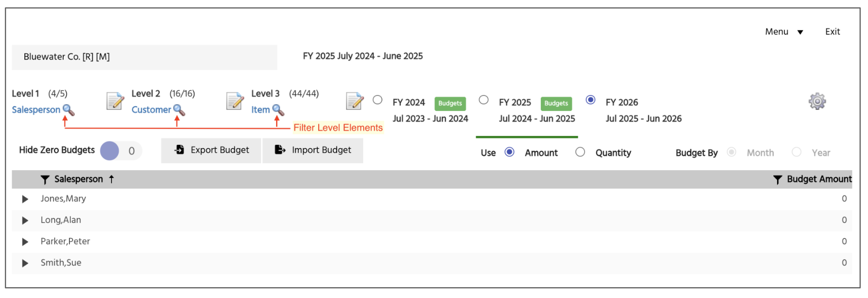Screen dimensions: 868x298
Task: Expand the Jones,Mary row
Action: pyautogui.click(x=25, y=199)
